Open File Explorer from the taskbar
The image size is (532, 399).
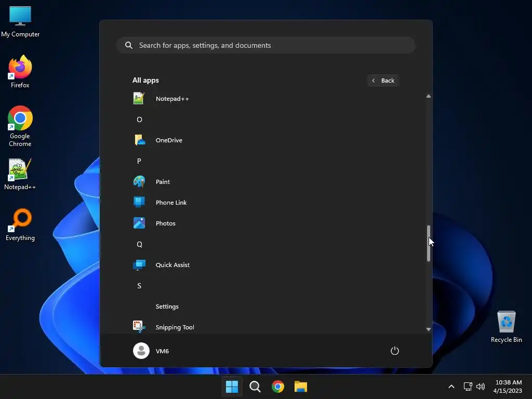coord(301,387)
